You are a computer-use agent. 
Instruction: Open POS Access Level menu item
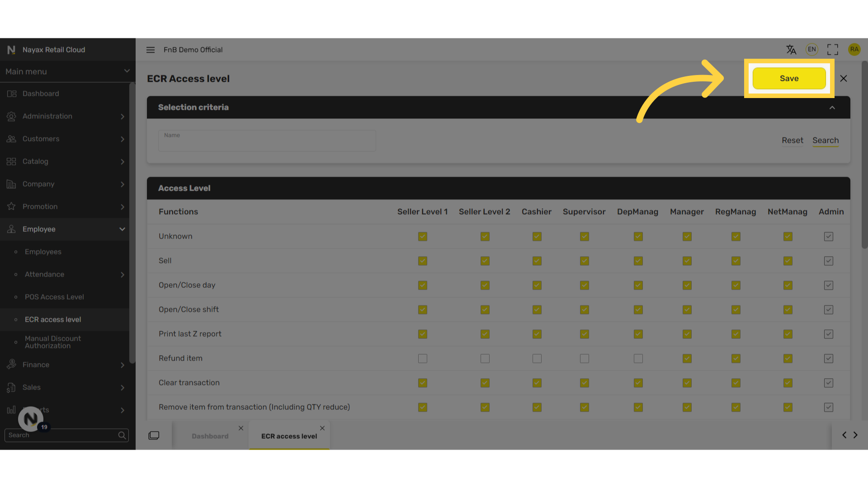pyautogui.click(x=54, y=297)
